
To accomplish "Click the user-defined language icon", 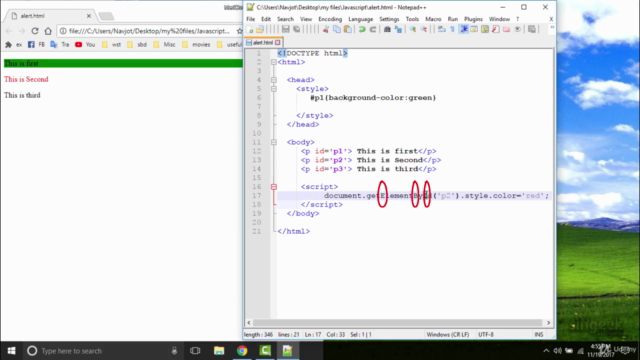I will [x=474, y=29].
